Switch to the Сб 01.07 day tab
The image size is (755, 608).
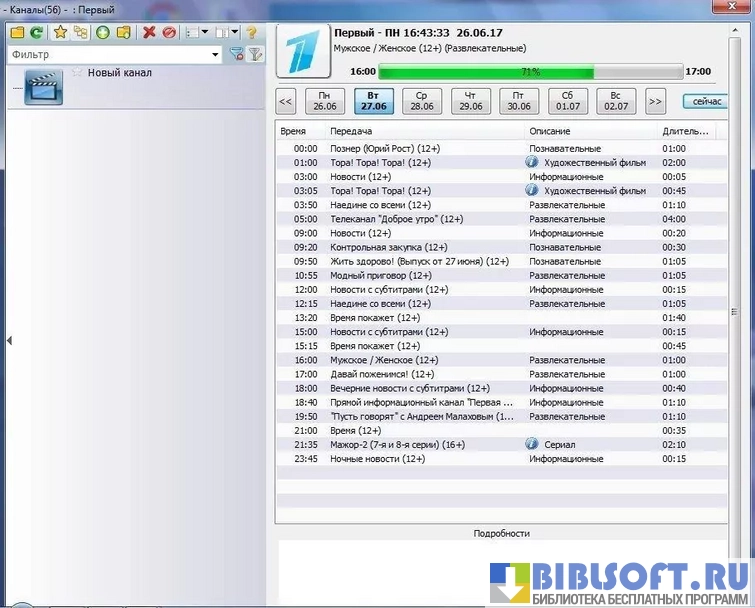click(567, 101)
